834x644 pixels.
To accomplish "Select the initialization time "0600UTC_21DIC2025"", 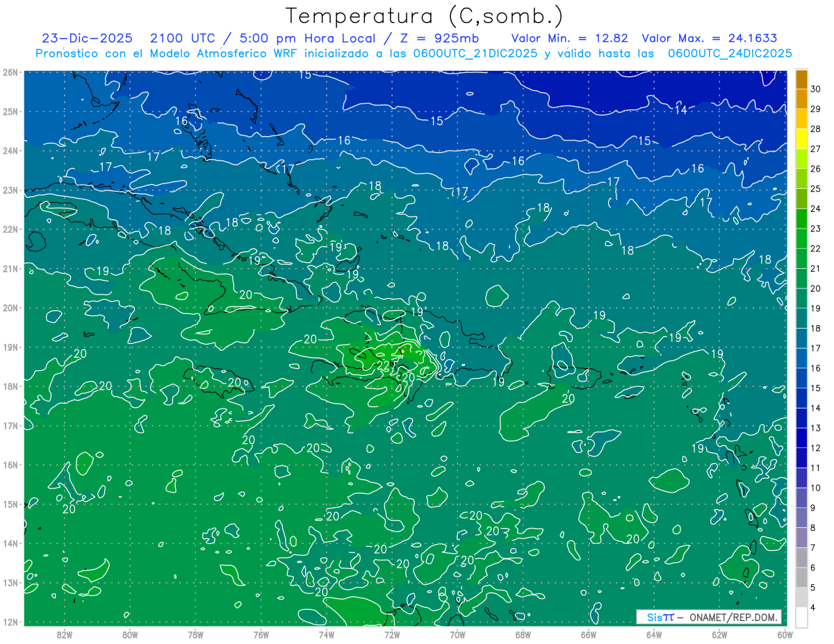I will pyautogui.click(x=475, y=53).
